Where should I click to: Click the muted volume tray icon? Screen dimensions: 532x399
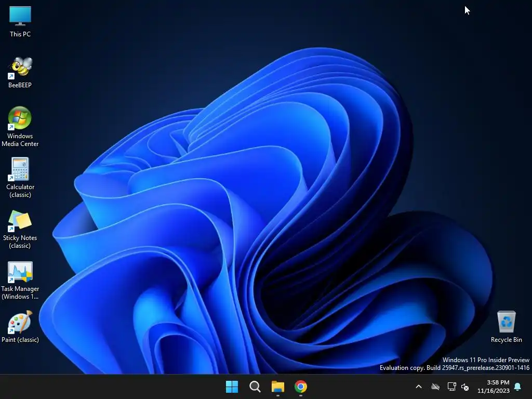[465, 387]
